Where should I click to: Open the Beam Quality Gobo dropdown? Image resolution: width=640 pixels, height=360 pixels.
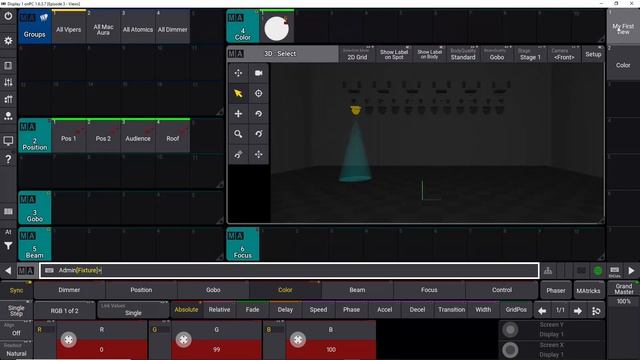[497, 54]
